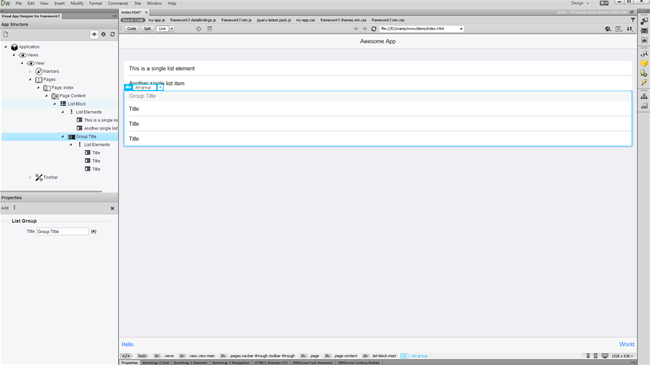Open the gear settings icon in App Structure
650x365 pixels.
coord(104,34)
